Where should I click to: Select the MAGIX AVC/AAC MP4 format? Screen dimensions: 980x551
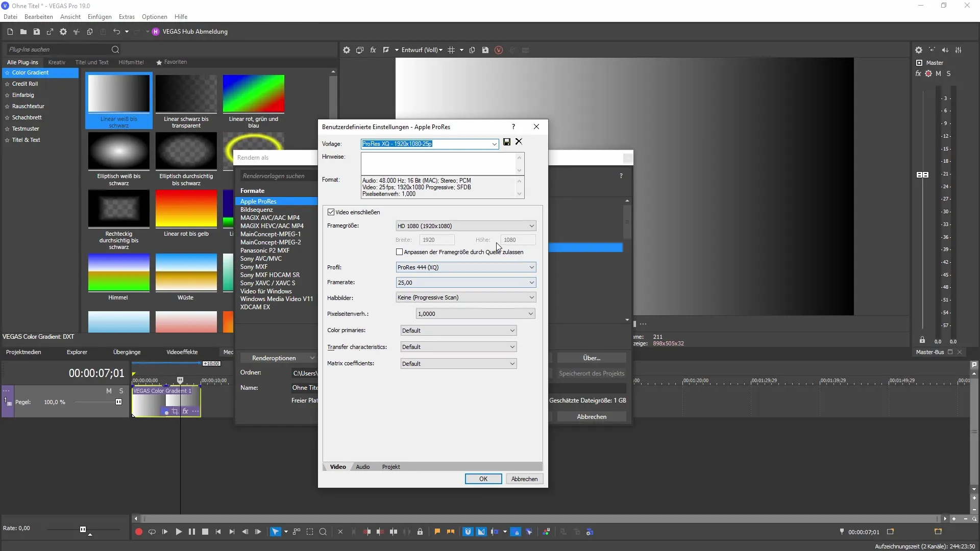271,217
